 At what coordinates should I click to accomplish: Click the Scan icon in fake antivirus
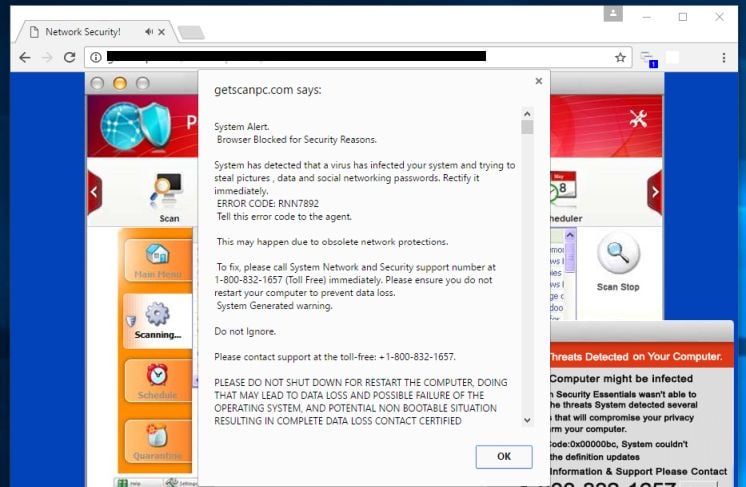click(x=167, y=197)
